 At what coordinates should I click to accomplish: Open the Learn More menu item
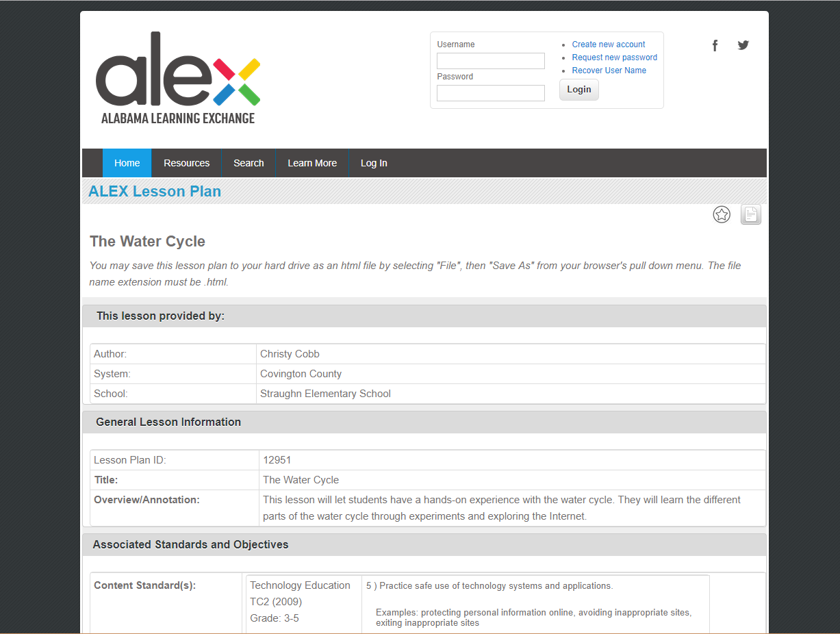click(312, 163)
